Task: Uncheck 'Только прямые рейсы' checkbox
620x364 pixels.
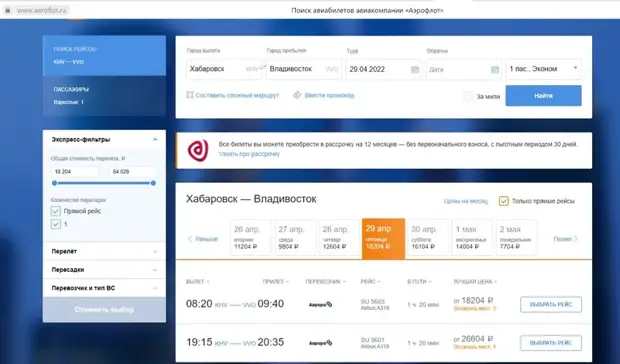Action: click(x=503, y=201)
